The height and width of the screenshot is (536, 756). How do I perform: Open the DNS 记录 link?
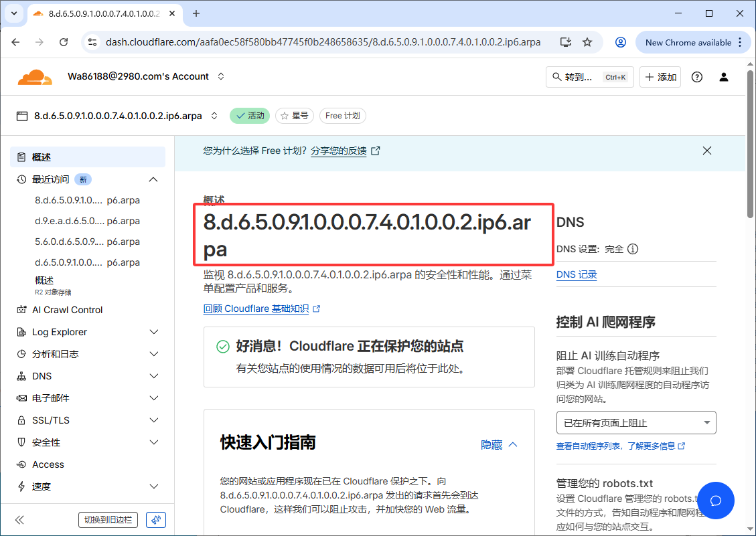(576, 274)
